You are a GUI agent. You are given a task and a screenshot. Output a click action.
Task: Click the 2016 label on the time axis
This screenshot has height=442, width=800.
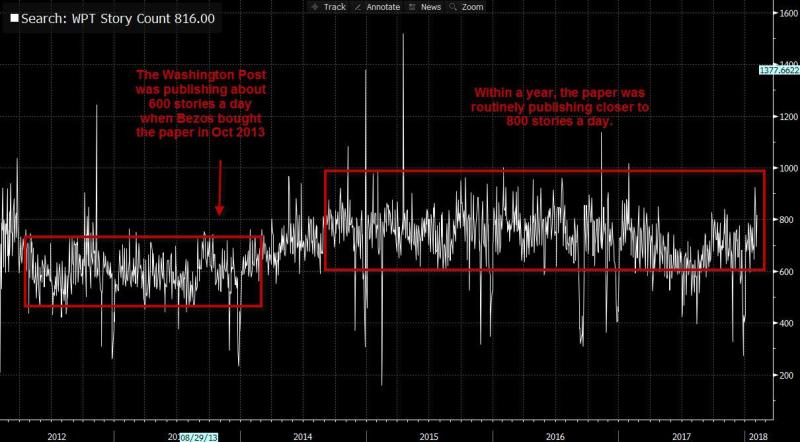pos(556,437)
